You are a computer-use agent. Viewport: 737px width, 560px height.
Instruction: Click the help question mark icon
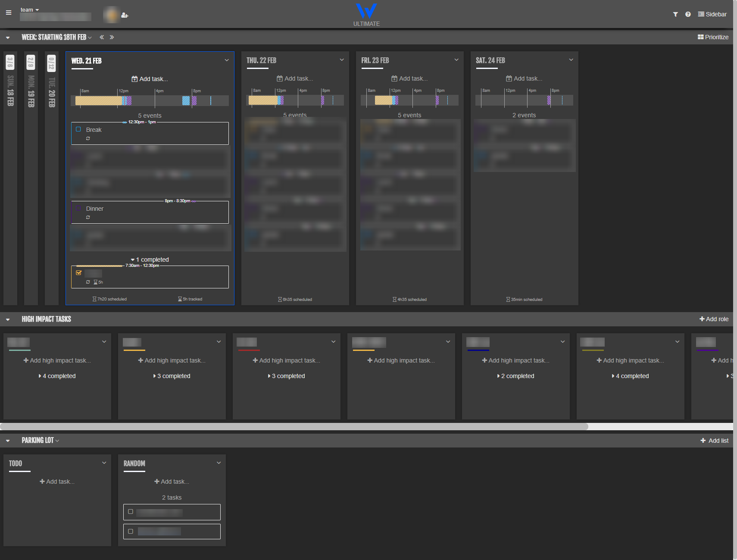tap(688, 14)
